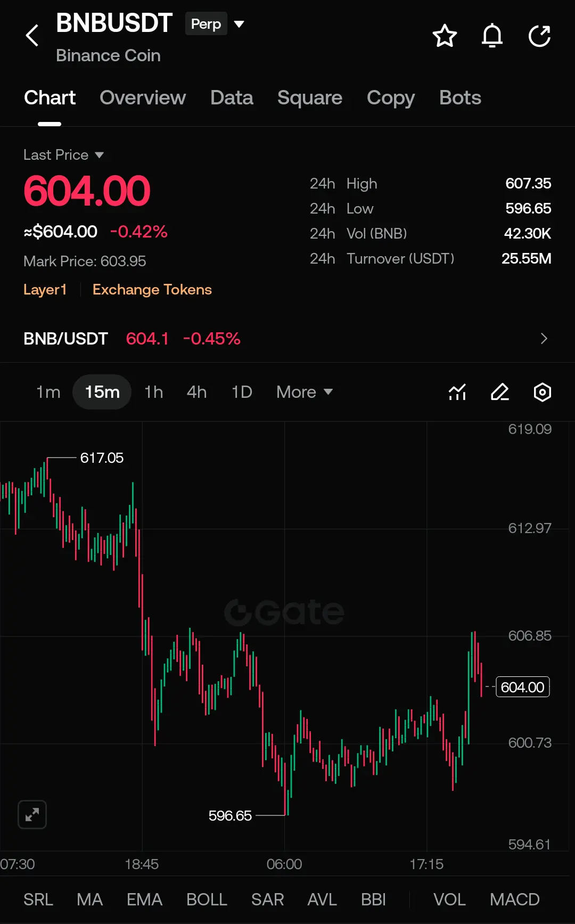Tap the Perp contract type badge
Screen dimensions: 575x924
[x=206, y=24]
